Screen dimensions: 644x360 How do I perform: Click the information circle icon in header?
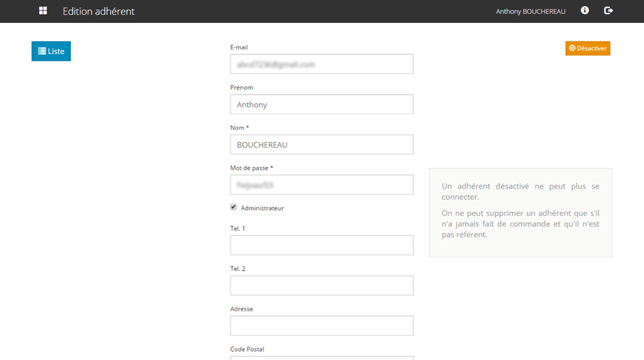pos(585,10)
